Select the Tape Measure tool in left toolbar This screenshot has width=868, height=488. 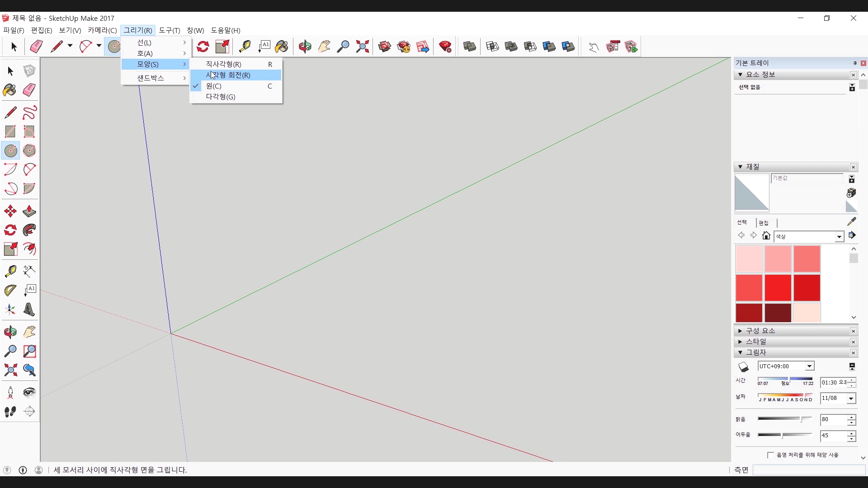pyautogui.click(x=10, y=271)
